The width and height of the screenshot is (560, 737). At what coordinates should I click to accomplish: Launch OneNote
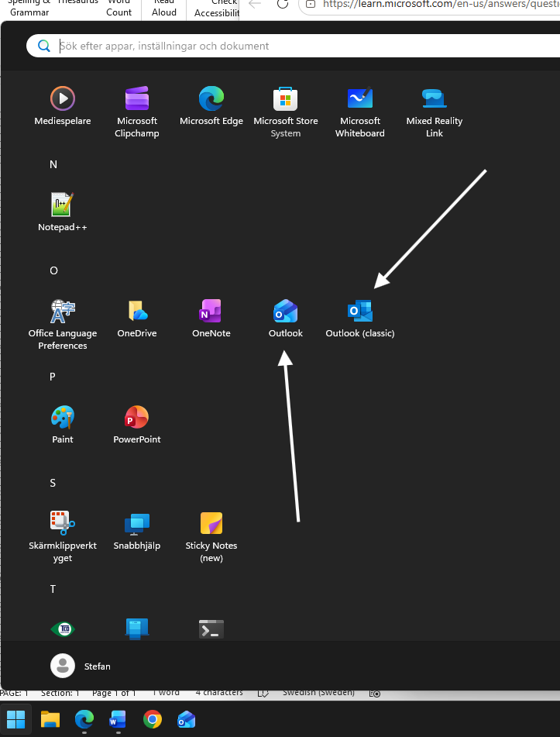point(211,319)
